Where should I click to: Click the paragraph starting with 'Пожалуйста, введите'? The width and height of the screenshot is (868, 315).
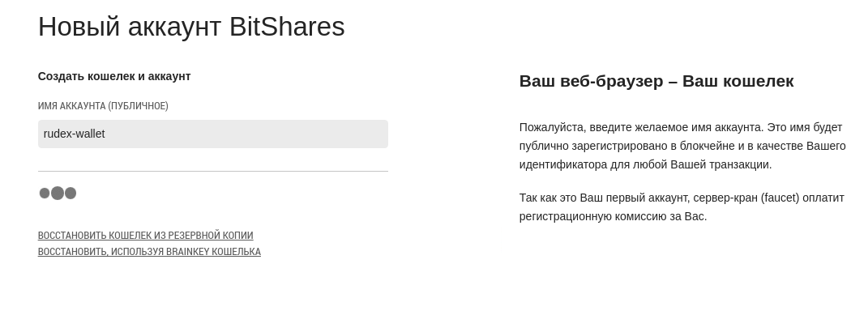pyautogui.click(x=682, y=146)
